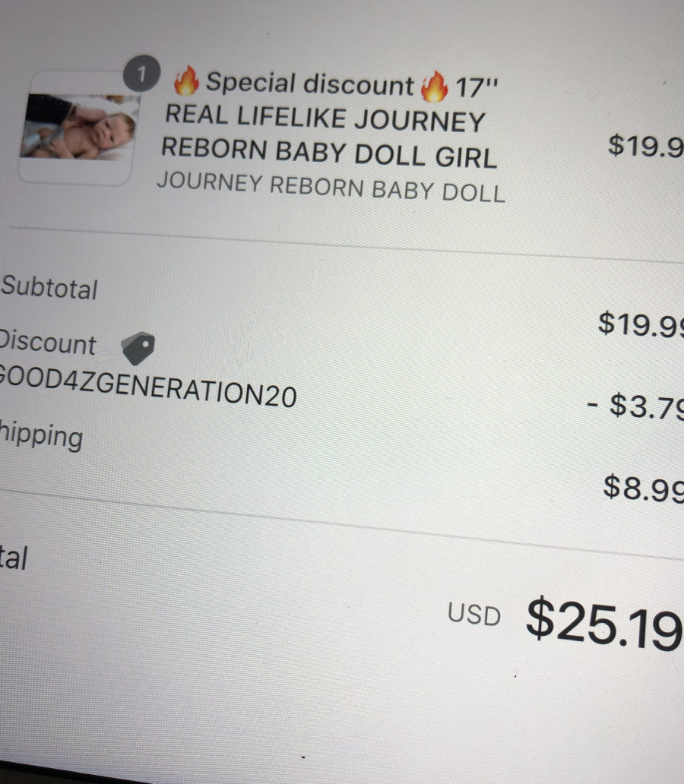684x784 pixels.
Task: Click the shipping cost $8.99
Action: point(644,488)
